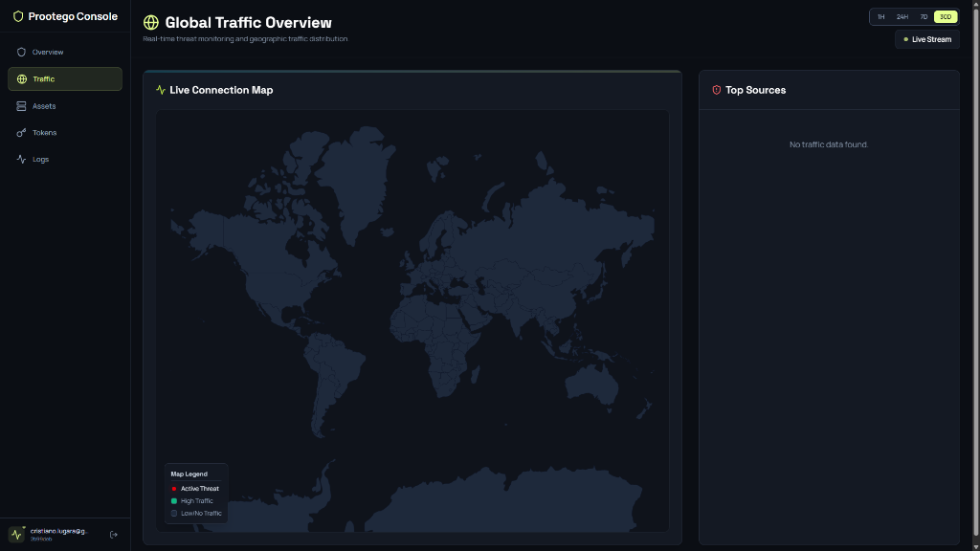Click the user email in sidebar footer

click(57, 531)
